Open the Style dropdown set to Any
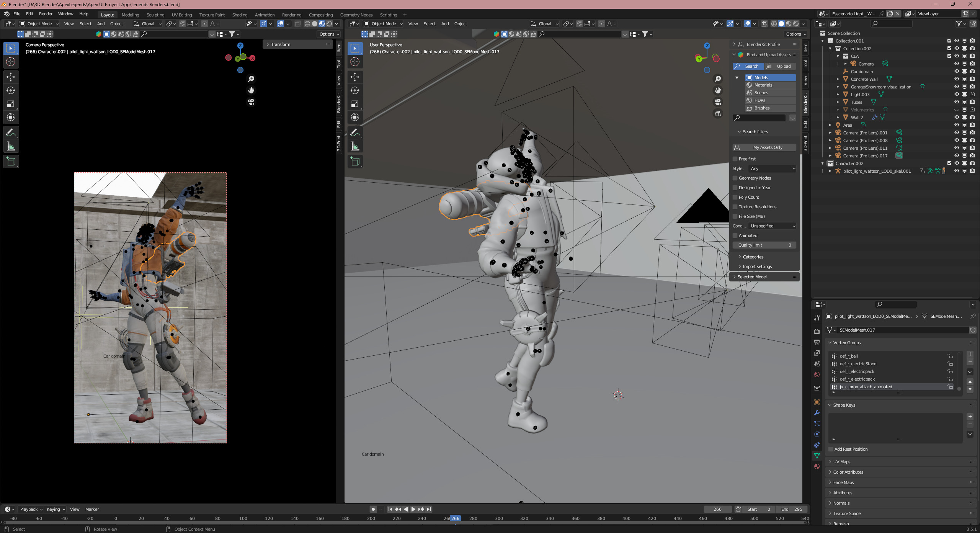 click(x=773, y=168)
